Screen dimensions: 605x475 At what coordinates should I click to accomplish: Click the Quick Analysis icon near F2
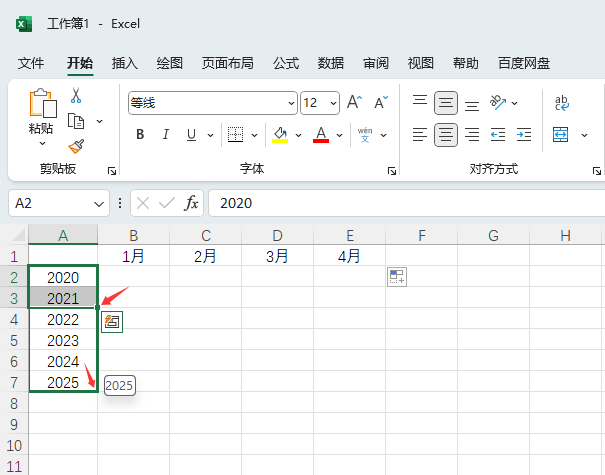coord(397,277)
